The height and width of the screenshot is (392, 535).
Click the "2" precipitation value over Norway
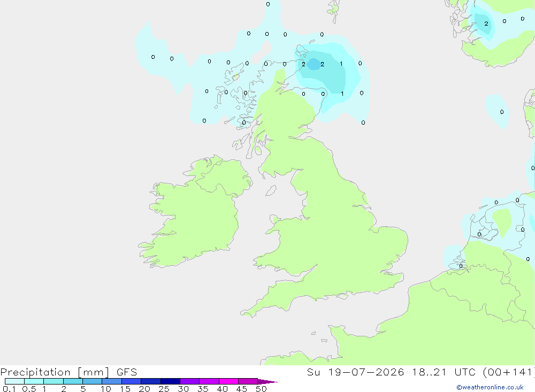coord(486,24)
